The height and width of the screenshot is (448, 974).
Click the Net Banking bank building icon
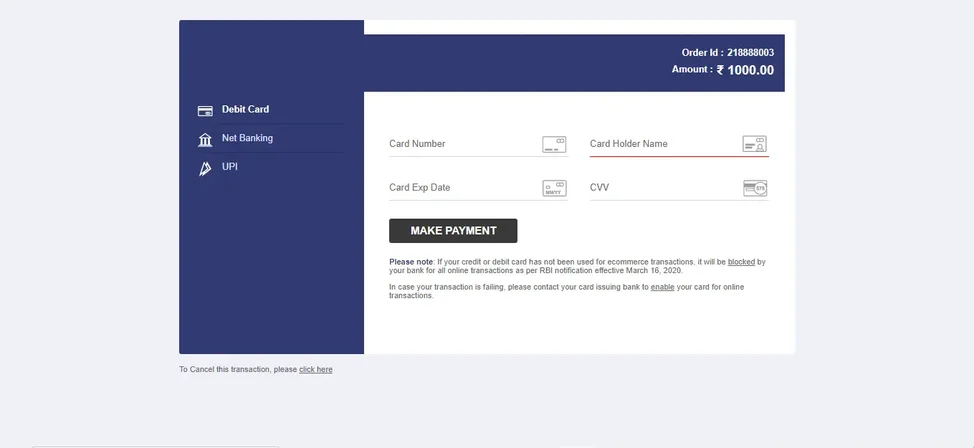pos(205,140)
